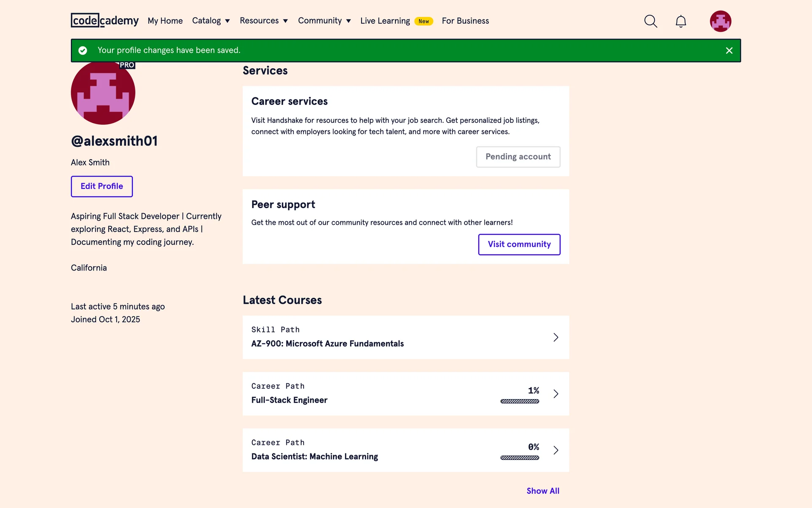
Task: Click the Data Scientist course chevron arrow
Action: click(556, 450)
